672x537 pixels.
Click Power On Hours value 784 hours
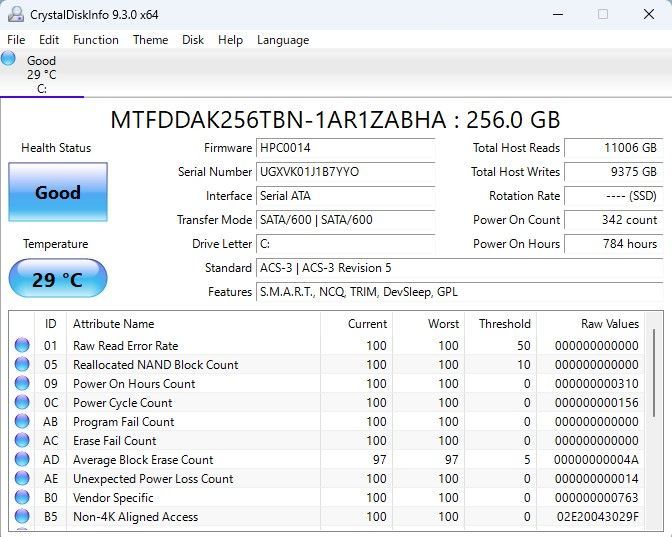coord(614,244)
